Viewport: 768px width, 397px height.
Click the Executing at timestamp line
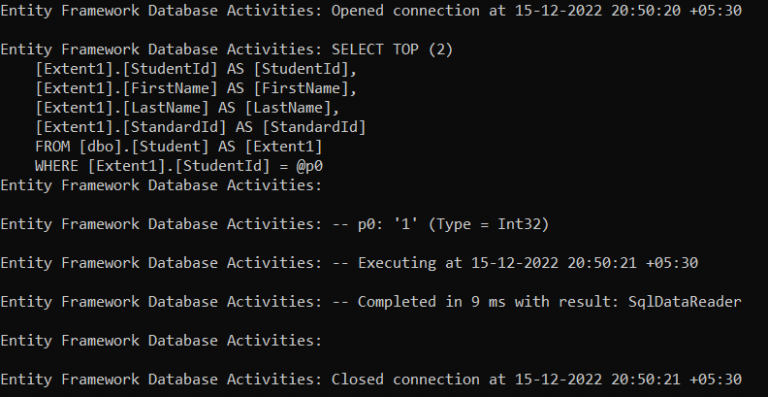(349, 263)
